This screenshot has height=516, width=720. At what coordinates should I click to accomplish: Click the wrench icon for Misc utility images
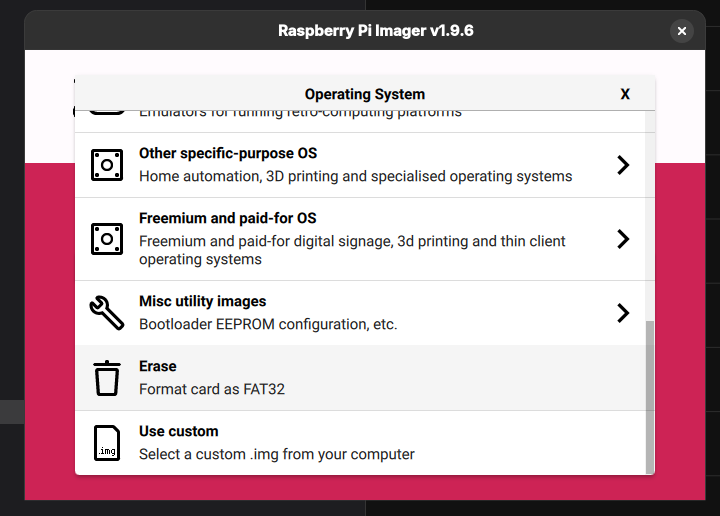(x=107, y=313)
